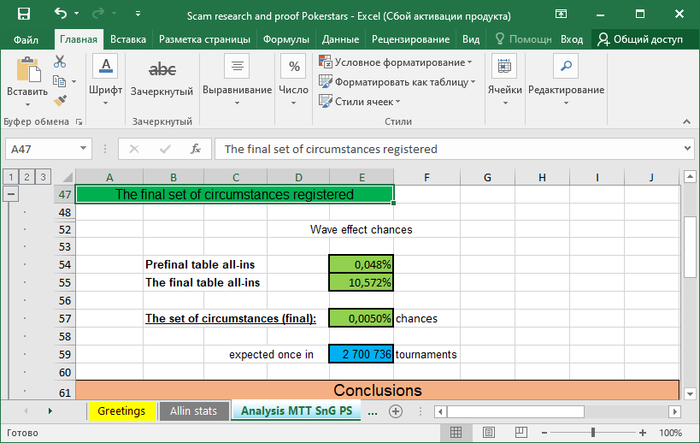Image resolution: width=700 pixels, height=443 pixels.
Task: Collapse the ribbon with the chevron
Action: (x=687, y=121)
